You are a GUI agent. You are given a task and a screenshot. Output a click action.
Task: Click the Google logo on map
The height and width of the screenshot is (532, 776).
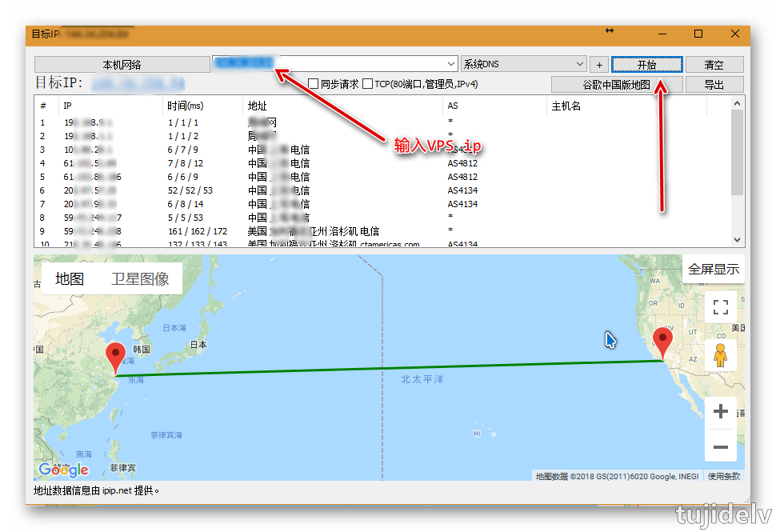(63, 470)
